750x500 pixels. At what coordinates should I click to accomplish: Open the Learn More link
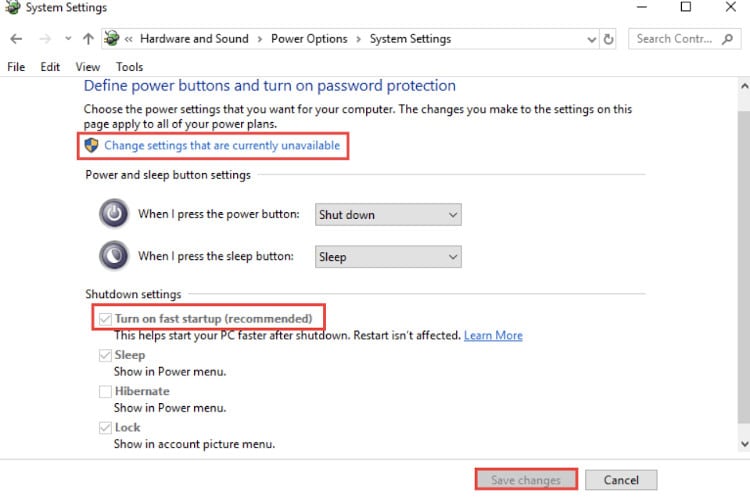(493, 335)
